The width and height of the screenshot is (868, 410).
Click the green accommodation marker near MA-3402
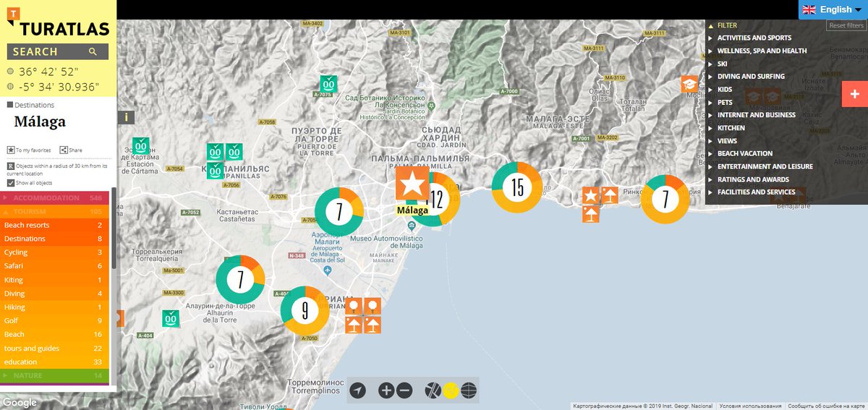[328, 84]
